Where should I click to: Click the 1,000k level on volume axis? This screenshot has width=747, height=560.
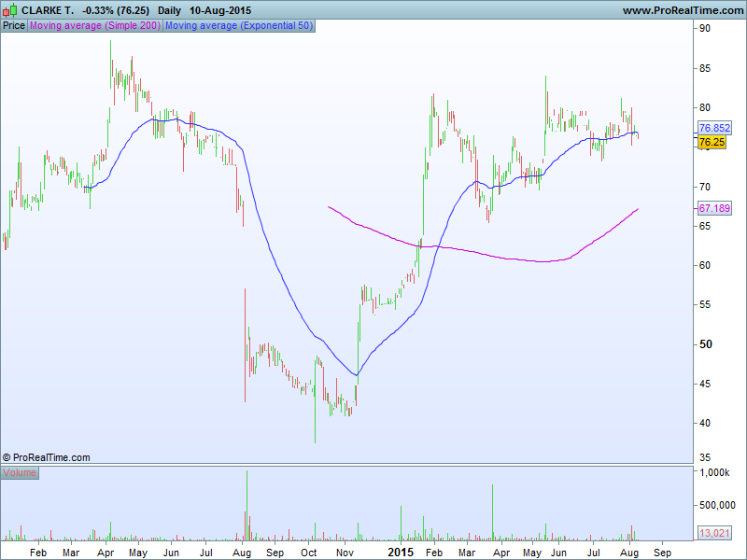pyautogui.click(x=716, y=474)
